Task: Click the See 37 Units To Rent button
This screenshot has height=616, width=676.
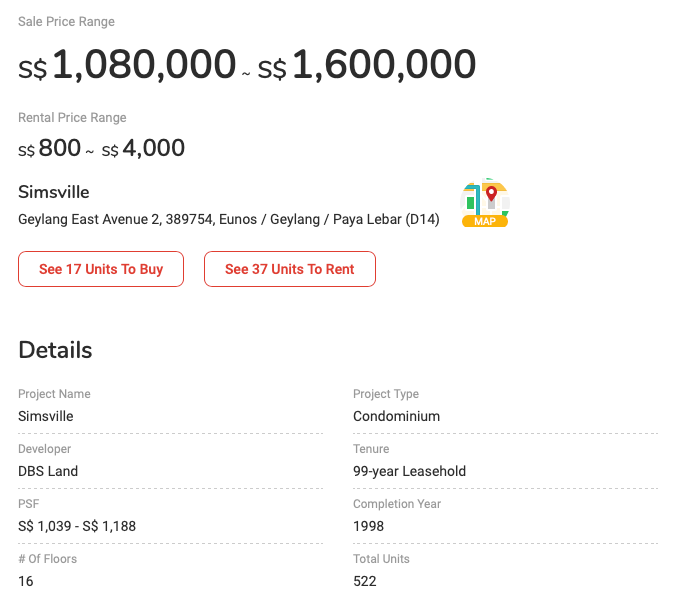Action: [290, 269]
